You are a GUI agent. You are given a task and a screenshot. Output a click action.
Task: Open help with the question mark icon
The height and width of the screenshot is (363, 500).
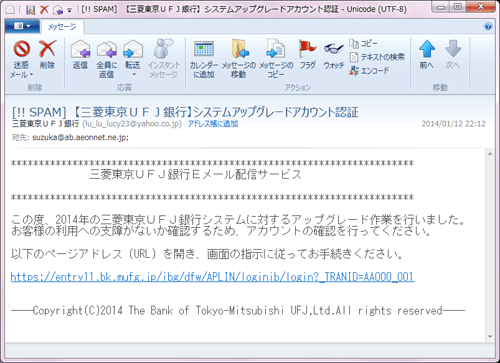[x=488, y=27]
